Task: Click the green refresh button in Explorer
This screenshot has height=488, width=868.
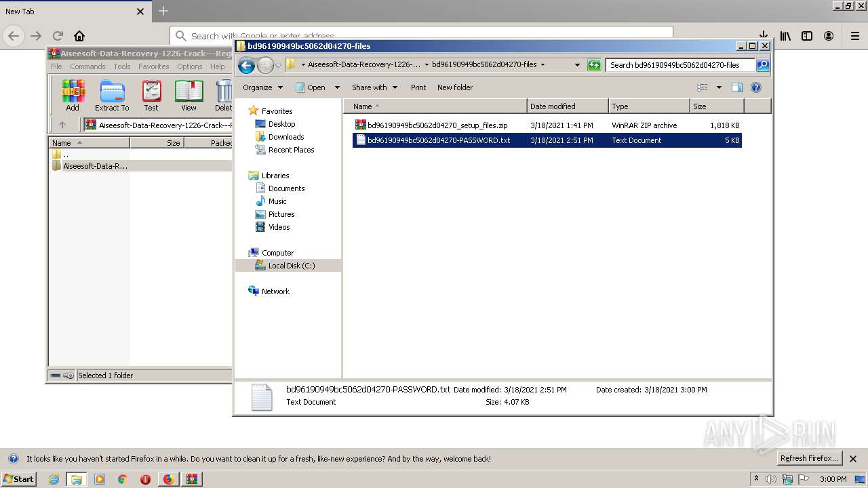Action: click(594, 65)
